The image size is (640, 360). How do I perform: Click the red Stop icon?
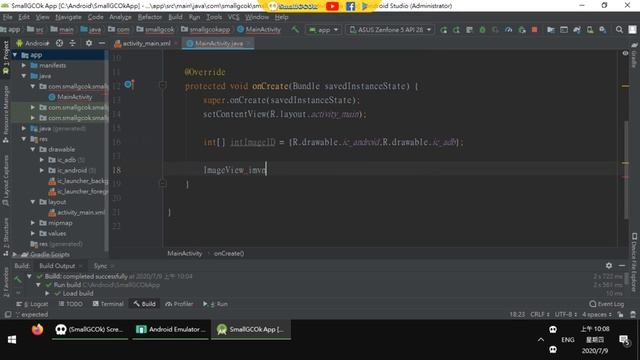534,30
